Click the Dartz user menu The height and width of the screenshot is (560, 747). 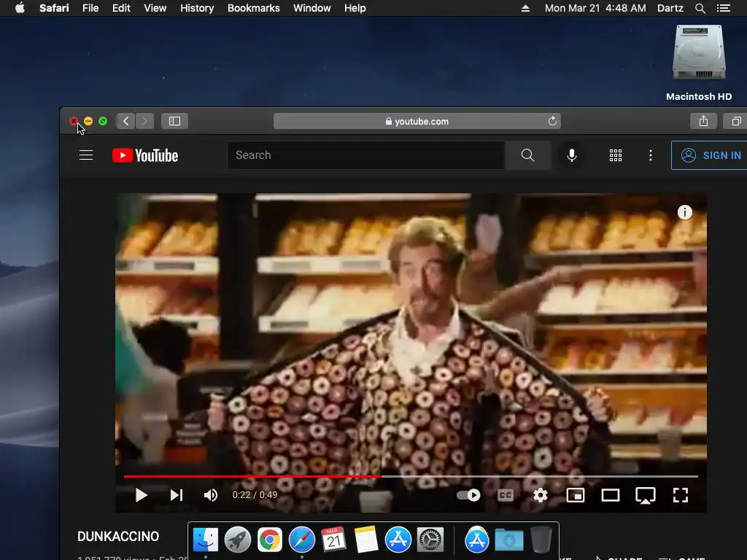670,8
